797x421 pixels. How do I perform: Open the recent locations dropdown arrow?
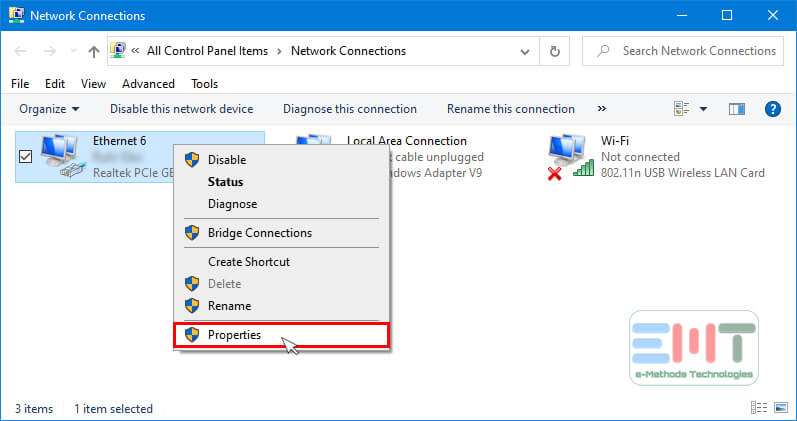coord(73,51)
